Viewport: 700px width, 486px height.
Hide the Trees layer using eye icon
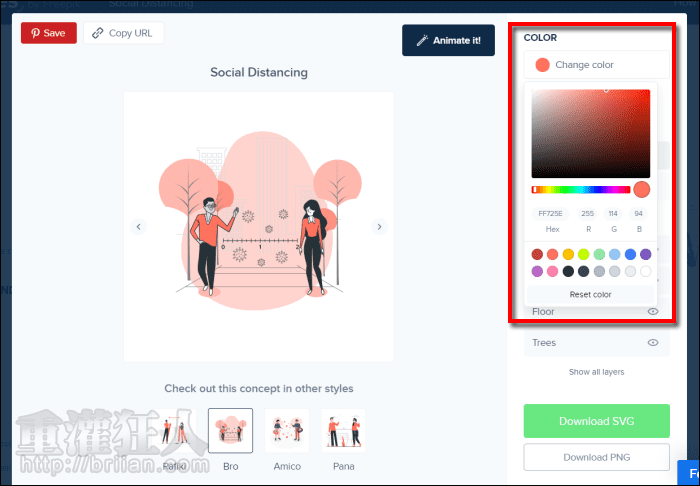click(x=652, y=343)
